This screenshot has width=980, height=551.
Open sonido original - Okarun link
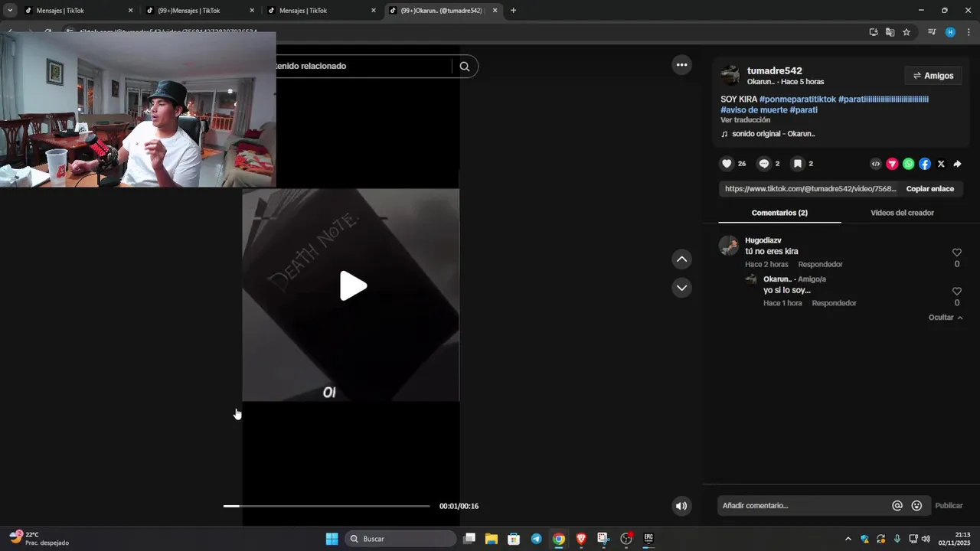[773, 134]
